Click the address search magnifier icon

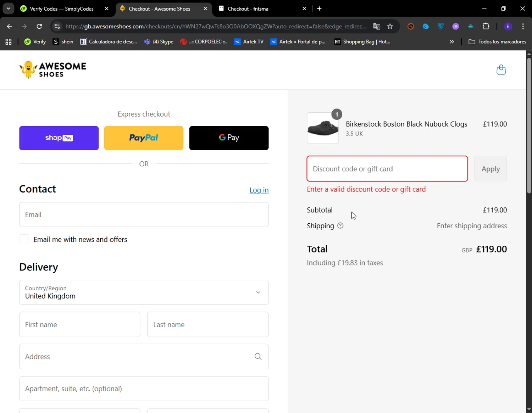[258, 357]
